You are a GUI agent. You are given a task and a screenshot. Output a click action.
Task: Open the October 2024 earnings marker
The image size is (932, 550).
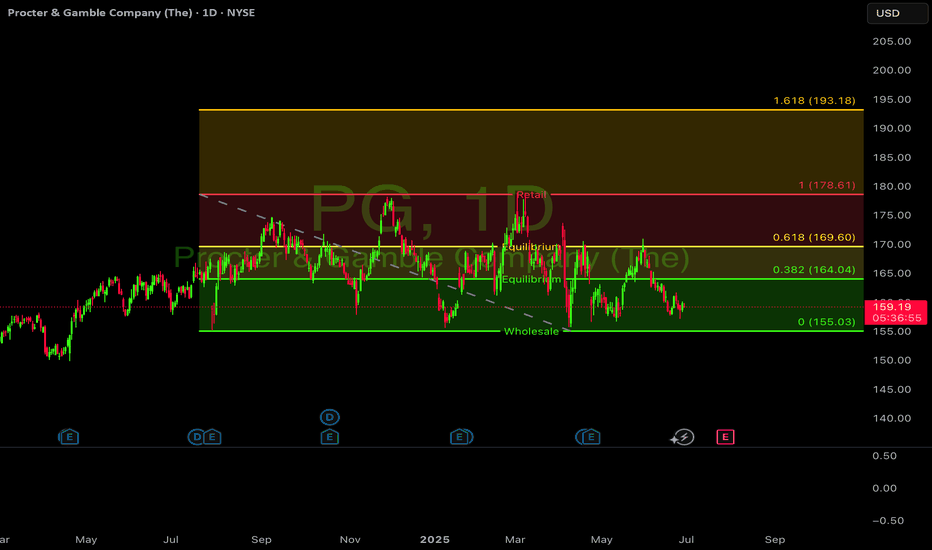[x=329, y=438]
